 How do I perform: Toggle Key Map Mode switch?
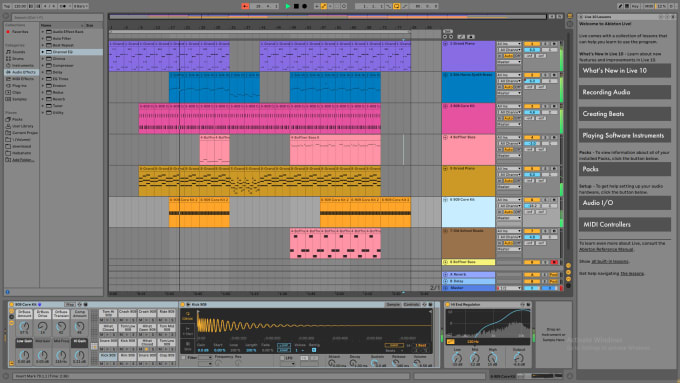(x=635, y=6)
